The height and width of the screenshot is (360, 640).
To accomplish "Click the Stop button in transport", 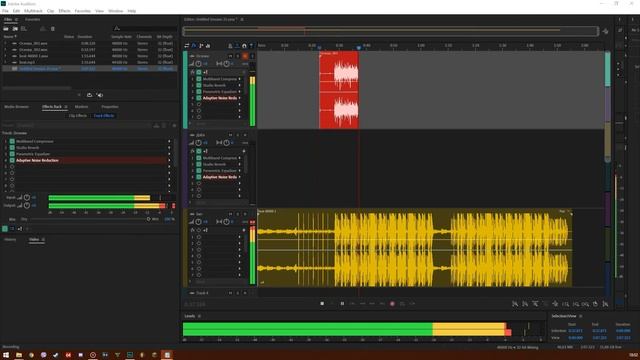I will pyautogui.click(x=322, y=304).
